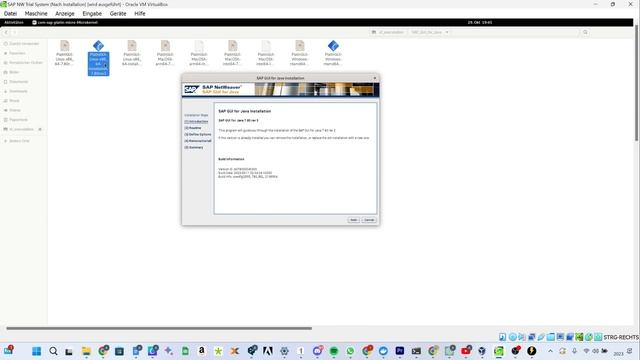
Task: Open the Anzeige menu
Action: tap(65, 13)
